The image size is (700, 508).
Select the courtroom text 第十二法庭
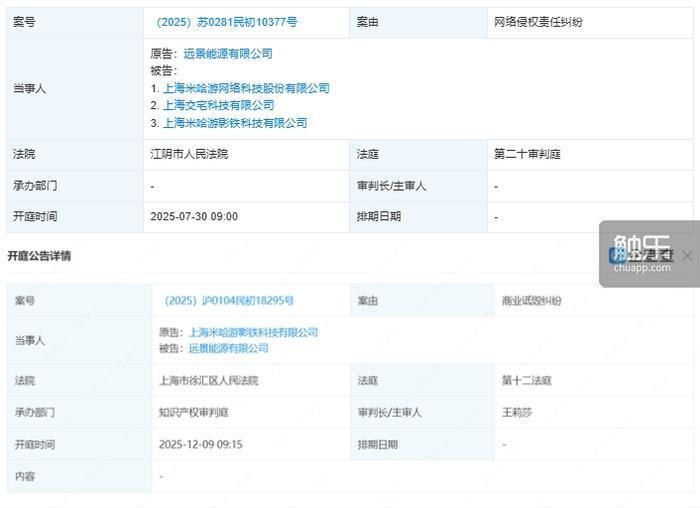pyautogui.click(x=527, y=380)
